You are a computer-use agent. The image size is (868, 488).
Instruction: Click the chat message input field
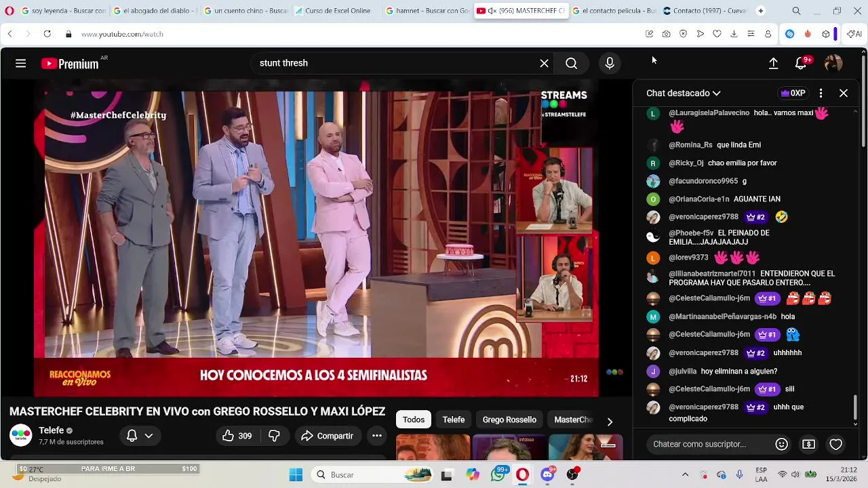[709, 444]
